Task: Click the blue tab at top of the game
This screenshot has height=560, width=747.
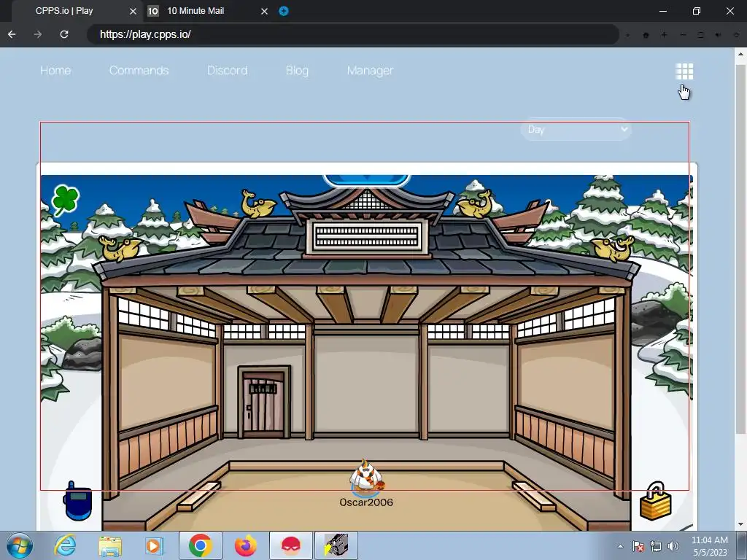Action: (366, 181)
